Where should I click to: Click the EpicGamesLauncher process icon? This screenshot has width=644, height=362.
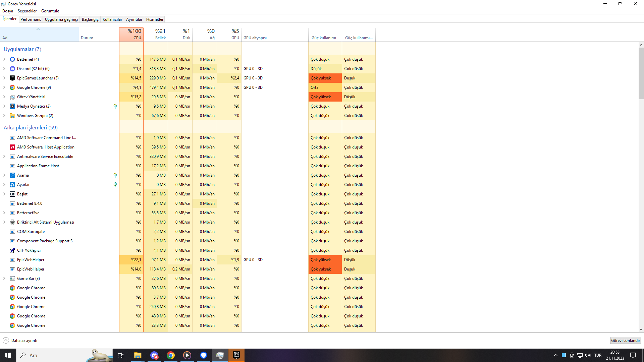12,78
